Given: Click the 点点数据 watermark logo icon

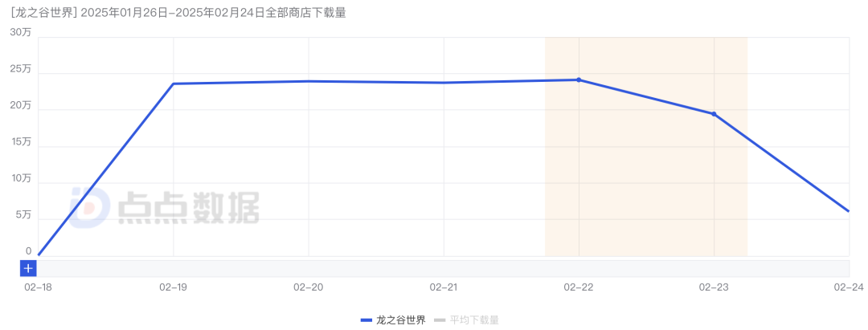Looking at the screenshot, I should (x=88, y=208).
